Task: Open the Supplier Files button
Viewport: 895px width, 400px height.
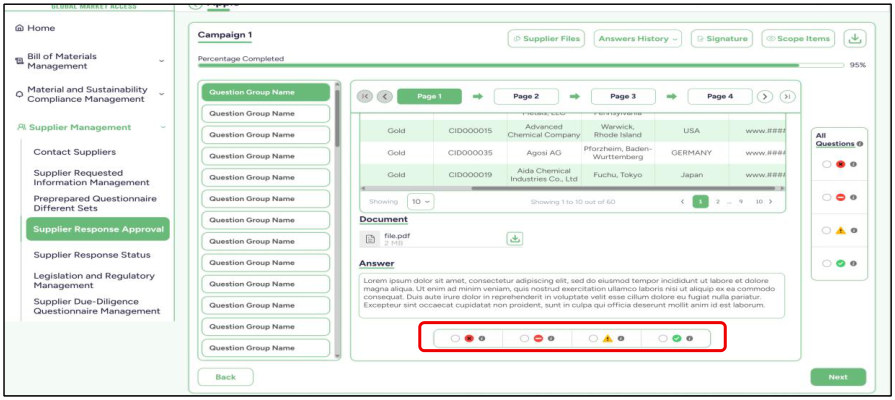Action: point(546,38)
